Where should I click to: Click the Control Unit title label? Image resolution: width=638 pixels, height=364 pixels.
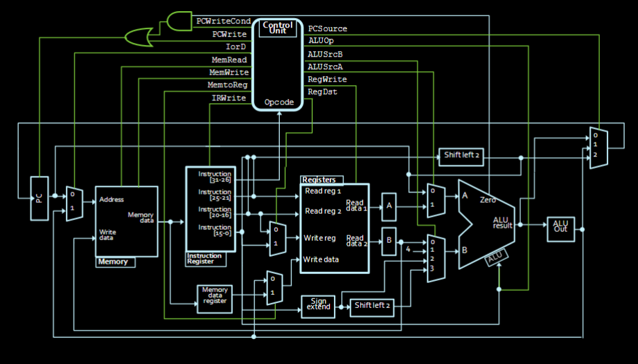(278, 28)
